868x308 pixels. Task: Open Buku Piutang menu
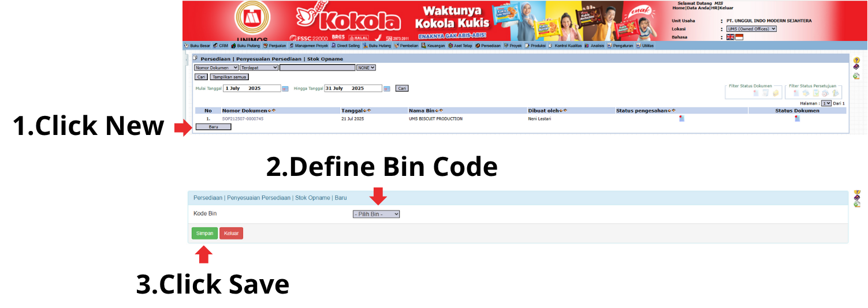click(x=245, y=46)
